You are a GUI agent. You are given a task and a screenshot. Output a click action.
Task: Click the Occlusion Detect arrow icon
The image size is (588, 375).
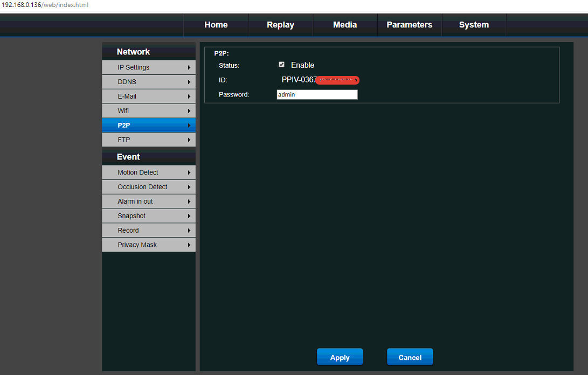[x=189, y=187]
